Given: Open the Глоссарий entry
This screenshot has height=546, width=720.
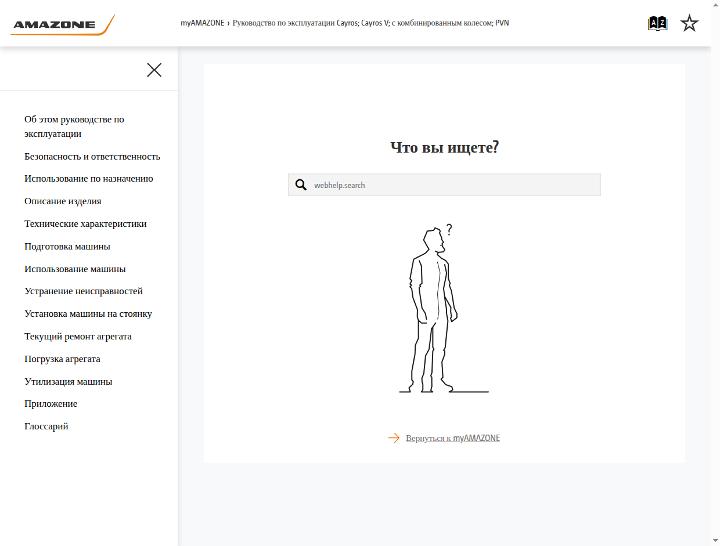Looking at the screenshot, I should pos(46,427).
